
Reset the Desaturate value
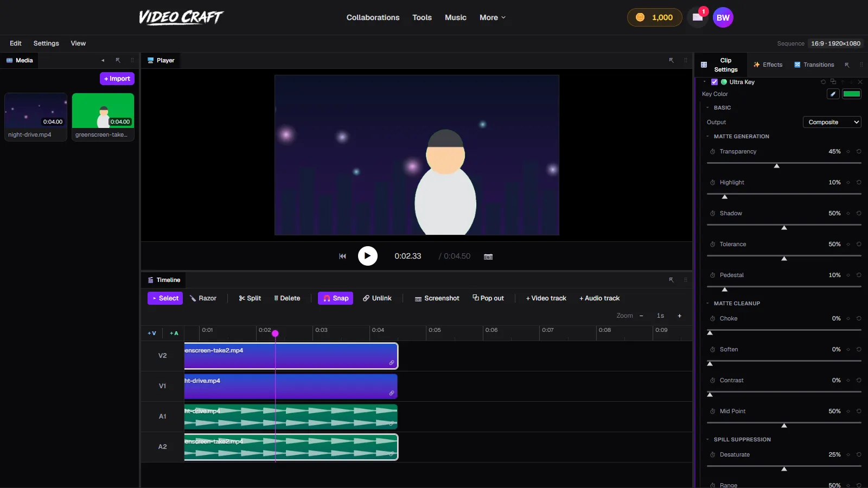(859, 455)
